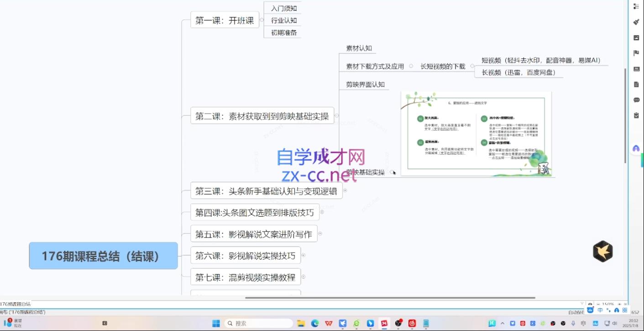Click the horizontal scrollbar thumb

tap(390, 298)
